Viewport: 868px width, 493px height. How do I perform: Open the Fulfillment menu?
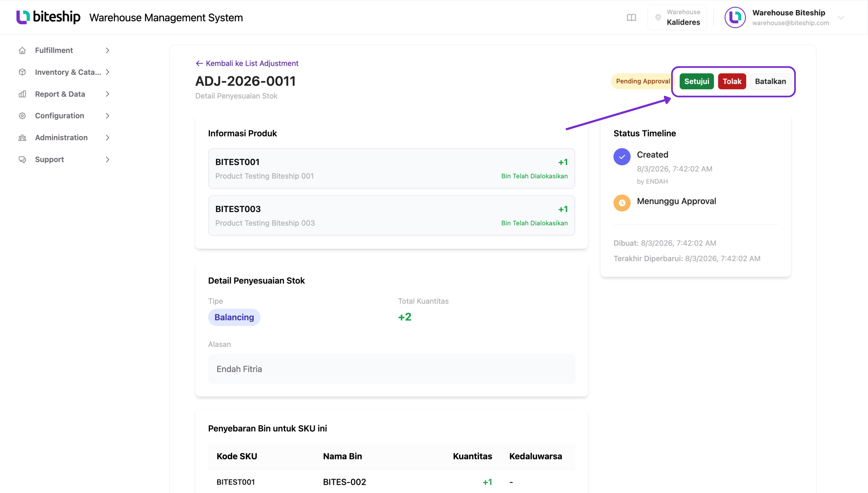click(x=64, y=50)
